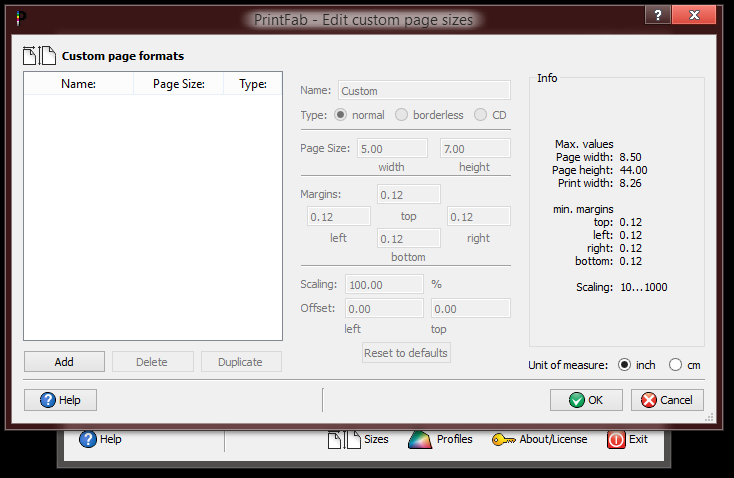Click the empty custom page formats list
The width and height of the screenshot is (734, 478).
point(153,217)
